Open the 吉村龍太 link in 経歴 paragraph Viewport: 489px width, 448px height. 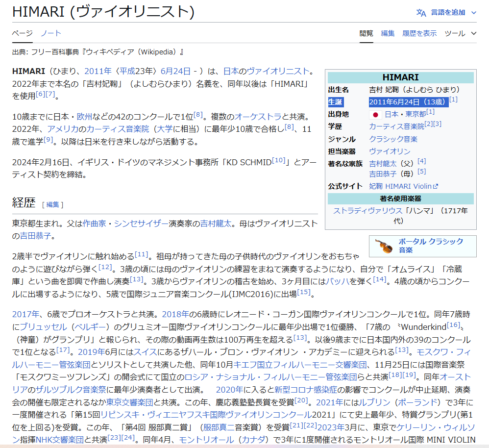click(x=216, y=224)
